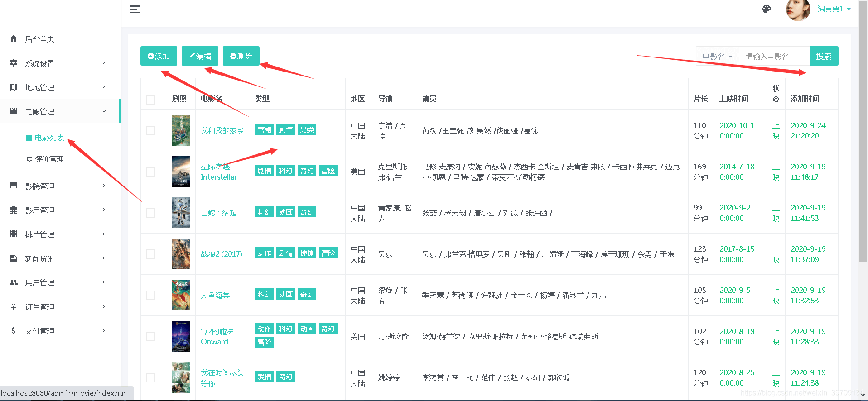The width and height of the screenshot is (868, 401).
Task: Open poster thumbnail for 大鱼海棠
Action: tap(181, 295)
